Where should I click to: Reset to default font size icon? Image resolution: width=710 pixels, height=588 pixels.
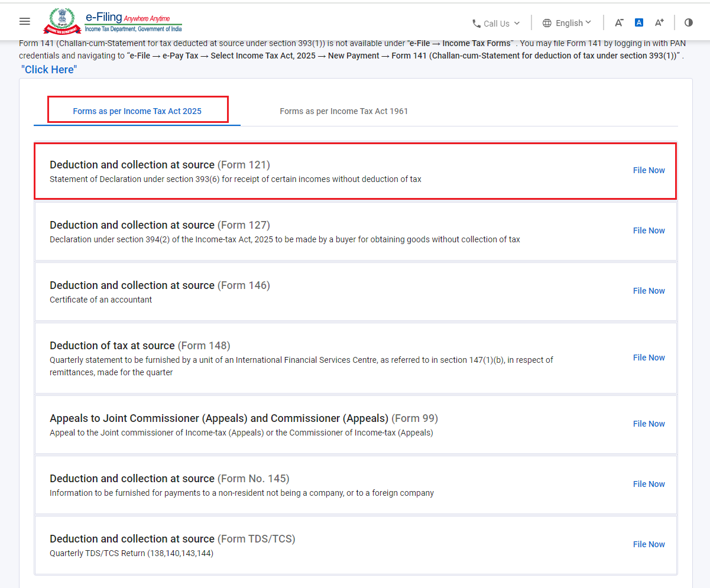(x=639, y=22)
